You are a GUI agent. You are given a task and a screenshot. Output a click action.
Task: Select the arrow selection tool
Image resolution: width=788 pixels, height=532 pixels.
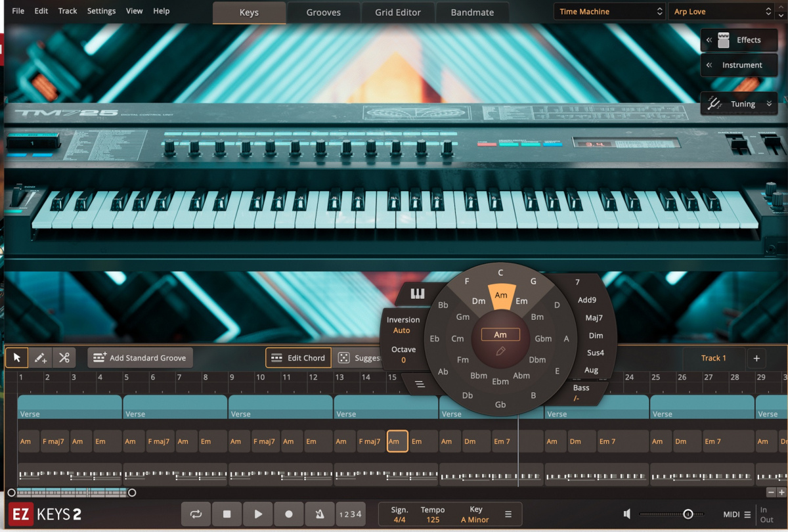(16, 357)
